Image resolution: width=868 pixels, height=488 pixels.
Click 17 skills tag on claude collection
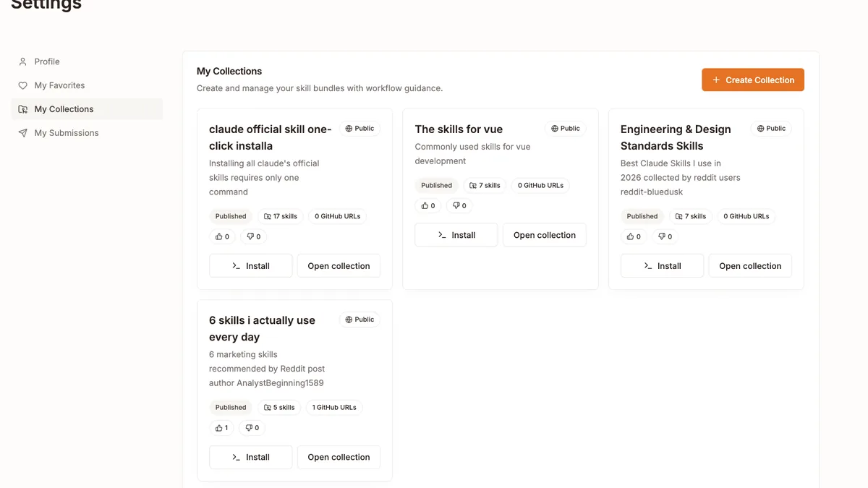[x=281, y=216]
